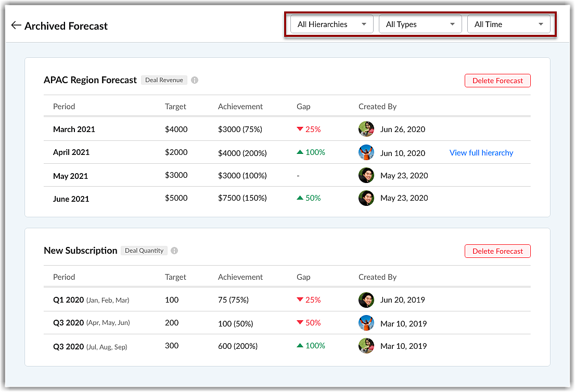Open the All Hierarchies dropdown
The width and height of the screenshot is (575, 392).
click(331, 24)
